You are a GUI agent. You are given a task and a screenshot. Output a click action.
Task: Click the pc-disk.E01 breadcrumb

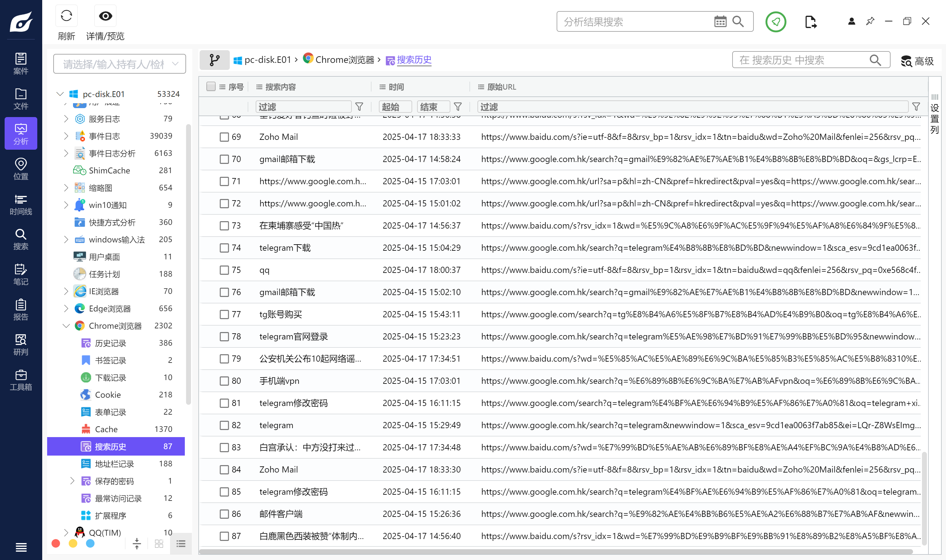262,60
